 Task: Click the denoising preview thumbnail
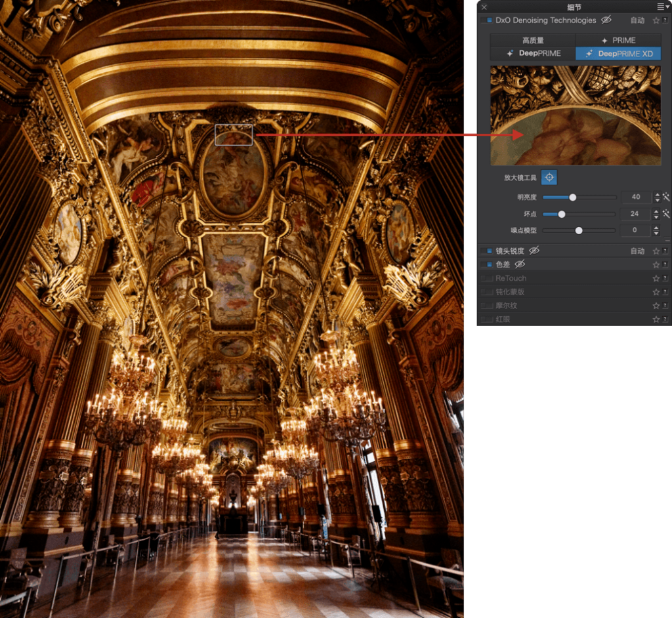tap(576, 115)
